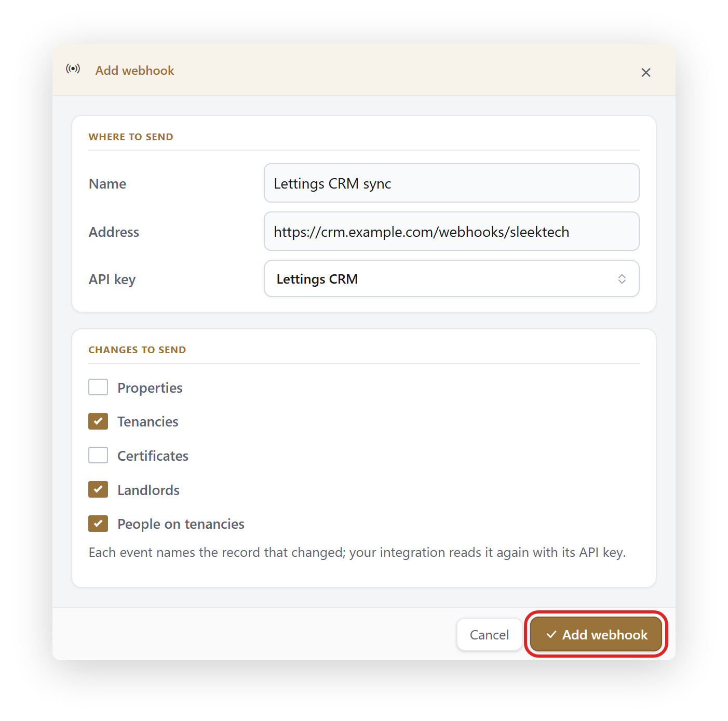Click the "Address" field label
The width and height of the screenshot is (728, 721).
(x=114, y=232)
